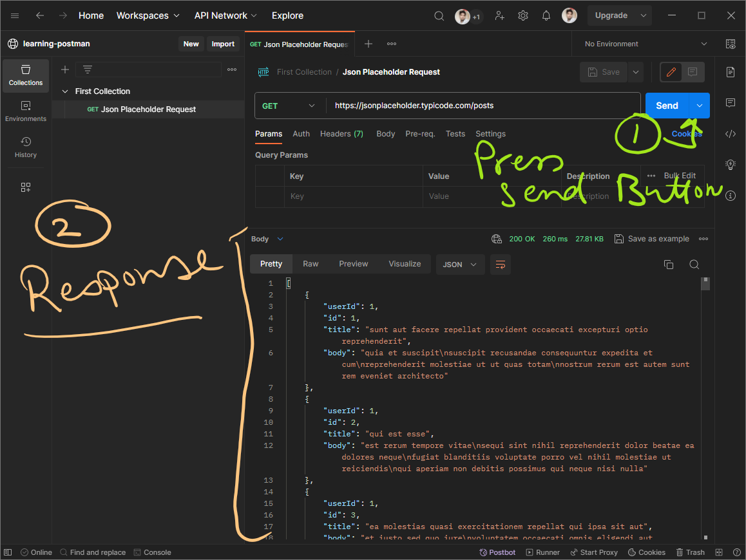Open the History sidebar panel
Viewport: 746px width, 560px height.
pos(26,147)
